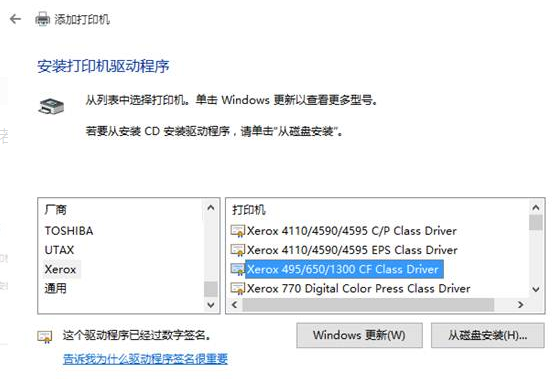Click the digital signature certificate icon at bottom
This screenshot has height=379, width=557.
coord(45,336)
